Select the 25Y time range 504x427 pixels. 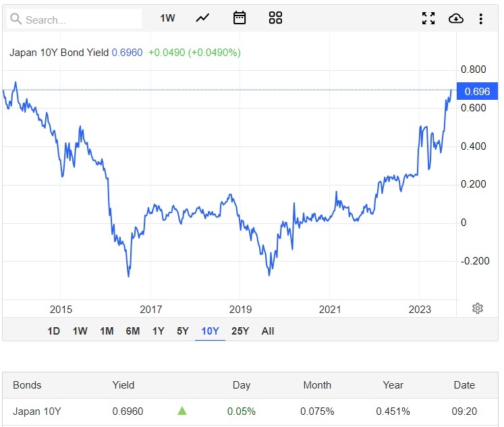(240, 331)
